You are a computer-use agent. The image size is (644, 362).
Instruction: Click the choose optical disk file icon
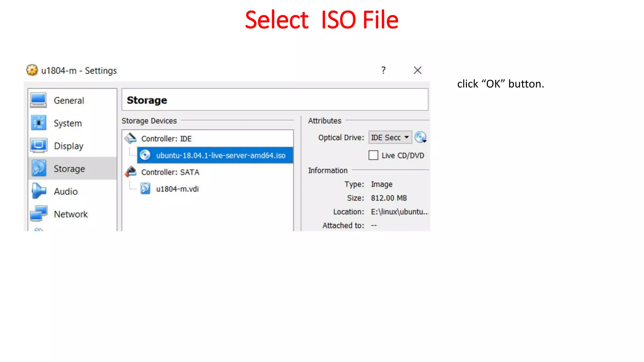tap(420, 137)
